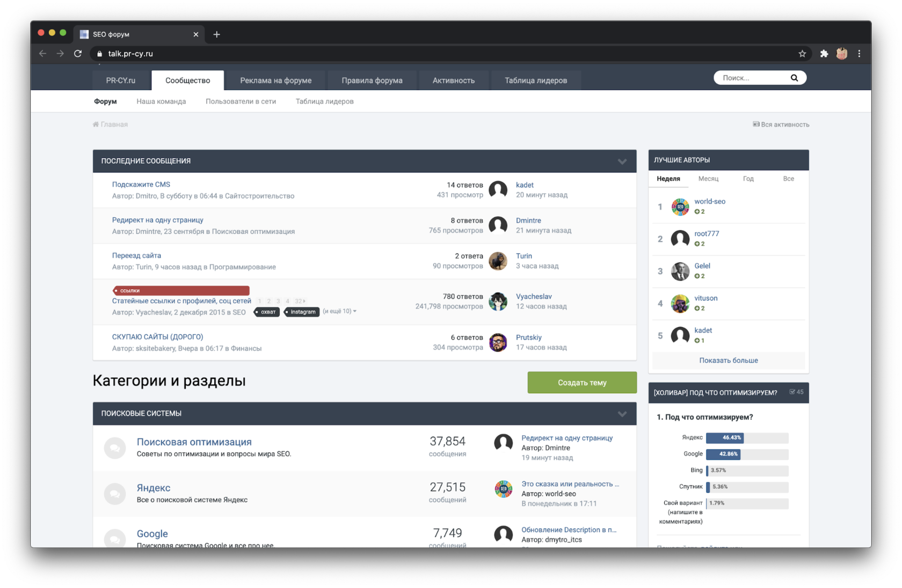This screenshot has width=902, height=588.
Task: Switch best authors to Месяц
Action: tap(708, 179)
